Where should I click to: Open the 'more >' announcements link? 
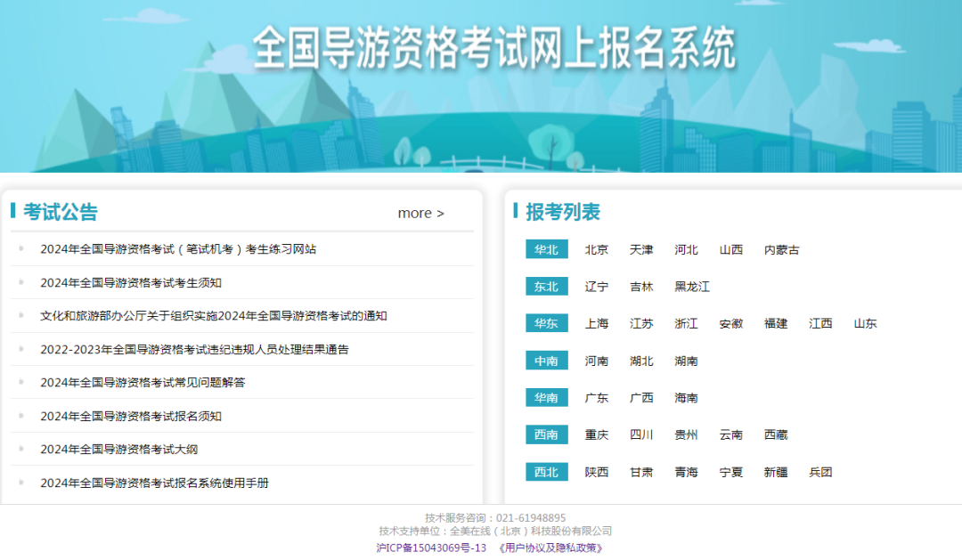click(x=420, y=213)
